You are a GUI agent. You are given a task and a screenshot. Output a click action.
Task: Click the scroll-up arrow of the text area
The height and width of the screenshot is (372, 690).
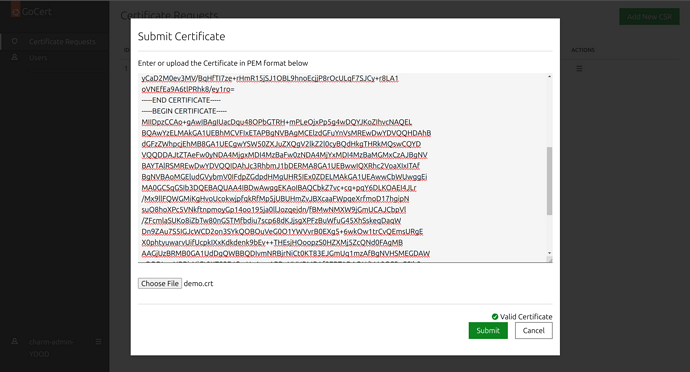pyautogui.click(x=549, y=77)
